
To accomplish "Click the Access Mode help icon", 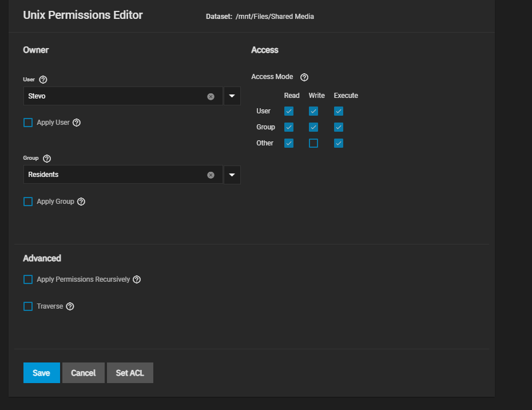I will coord(304,77).
